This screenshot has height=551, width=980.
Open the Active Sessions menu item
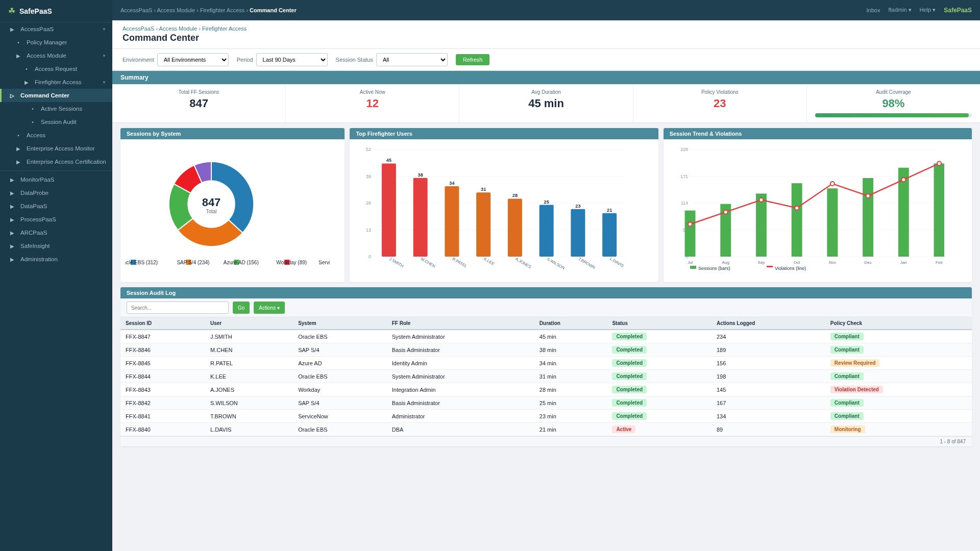coord(61,109)
